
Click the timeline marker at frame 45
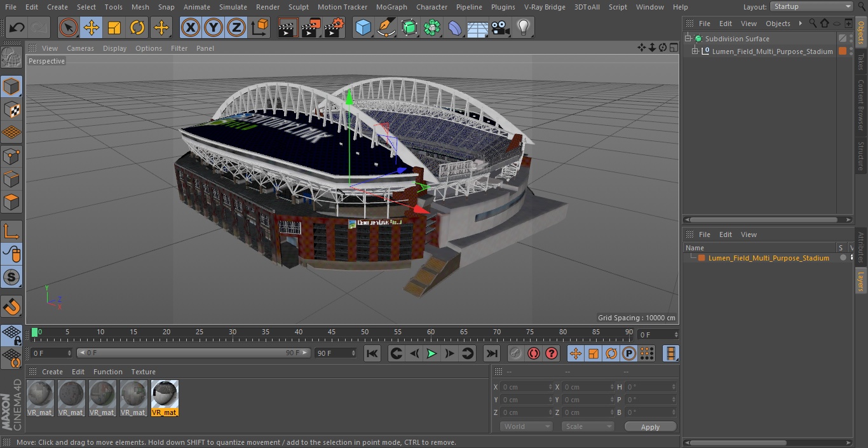pos(332,332)
